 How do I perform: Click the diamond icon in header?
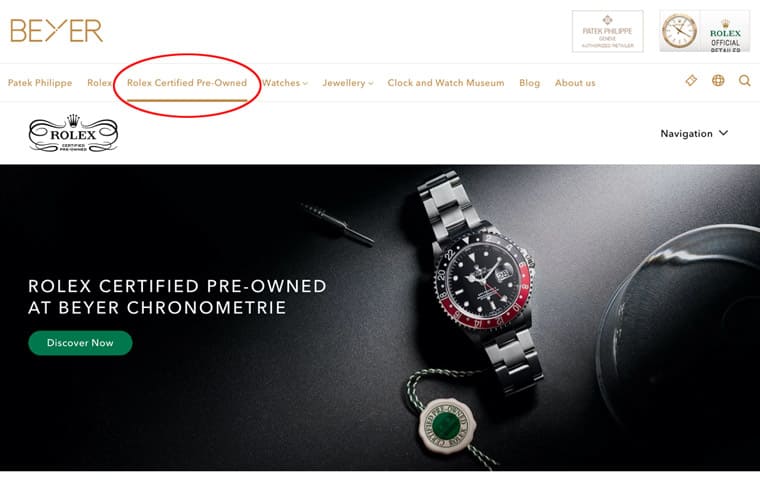tap(691, 80)
